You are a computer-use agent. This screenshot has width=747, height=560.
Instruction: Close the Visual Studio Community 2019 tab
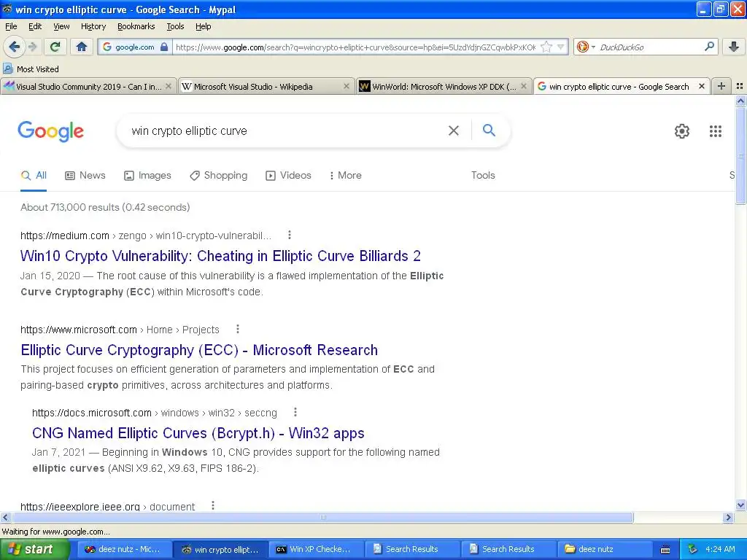[169, 86]
